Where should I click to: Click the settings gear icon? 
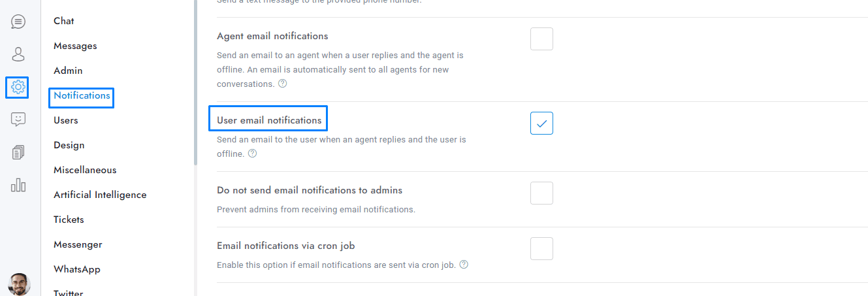pyautogui.click(x=18, y=87)
